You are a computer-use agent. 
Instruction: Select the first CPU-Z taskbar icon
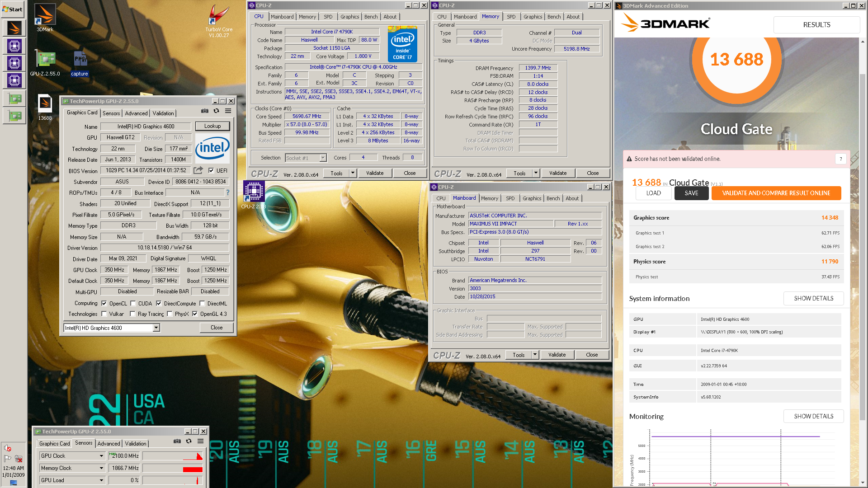pyautogui.click(x=14, y=46)
